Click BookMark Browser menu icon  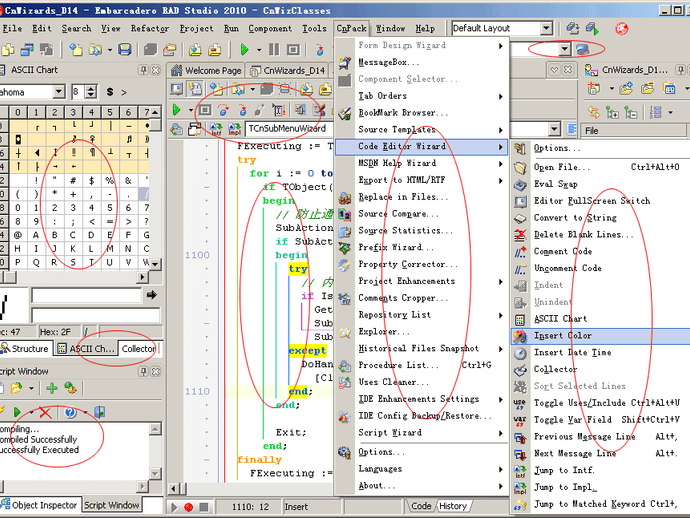coord(345,113)
